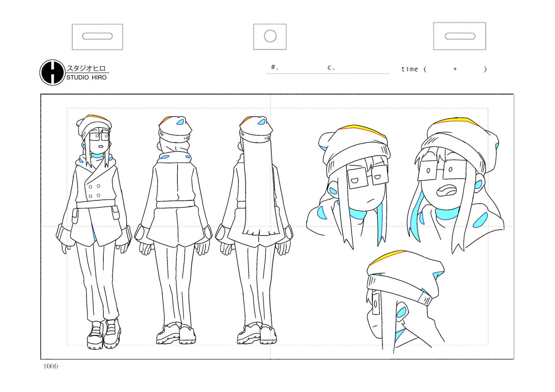The height and width of the screenshot is (392, 555).
Task: Click the plus sign inside time brackets
Action: click(455, 69)
